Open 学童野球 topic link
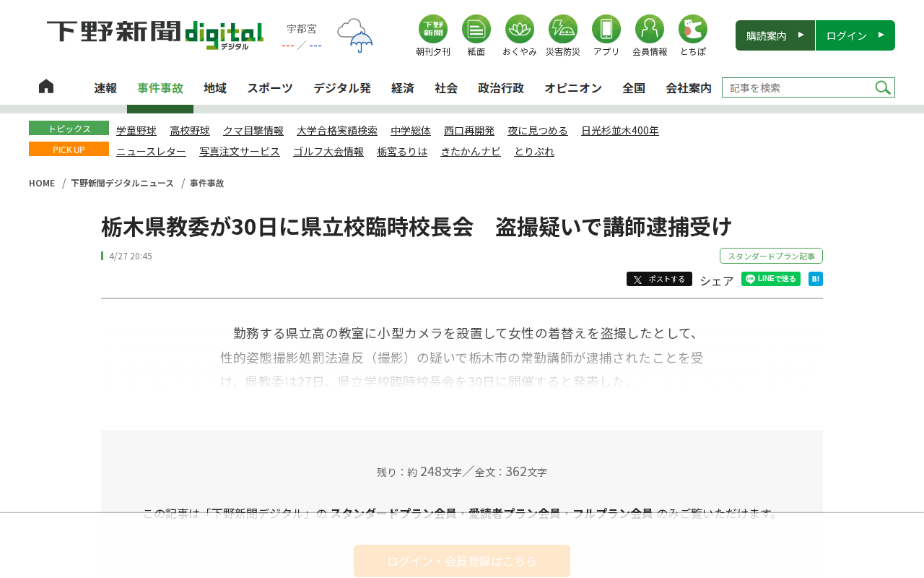The image size is (924, 578). (x=136, y=131)
